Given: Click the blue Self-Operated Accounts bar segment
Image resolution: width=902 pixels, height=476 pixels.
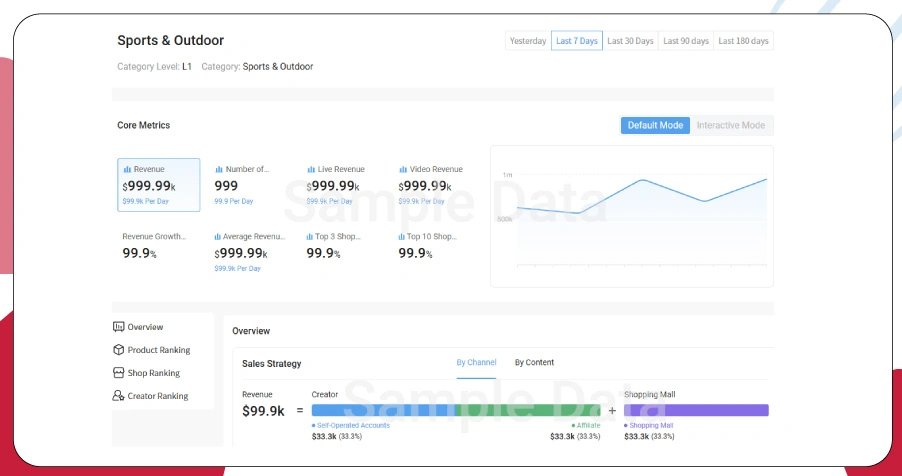Looking at the screenshot, I should click(383, 410).
